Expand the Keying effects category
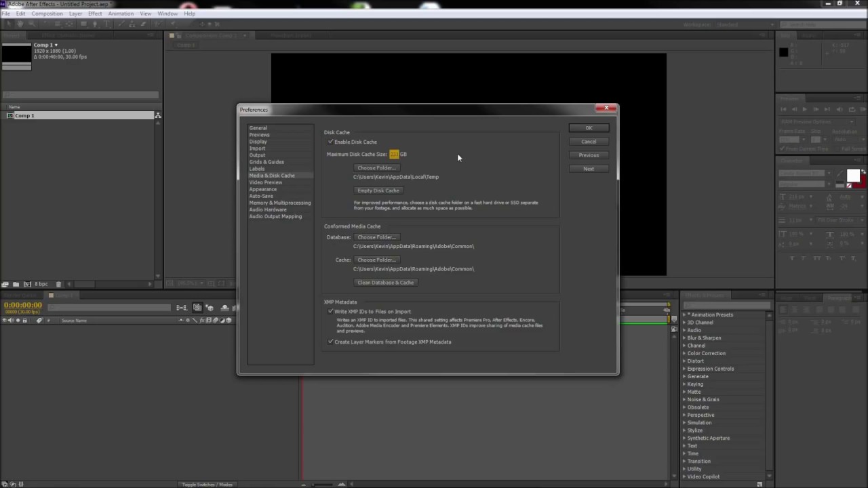This screenshot has width=868, height=488. [684, 384]
